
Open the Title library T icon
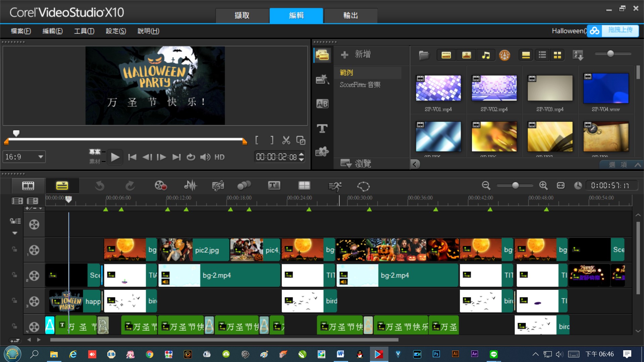pos(322,128)
